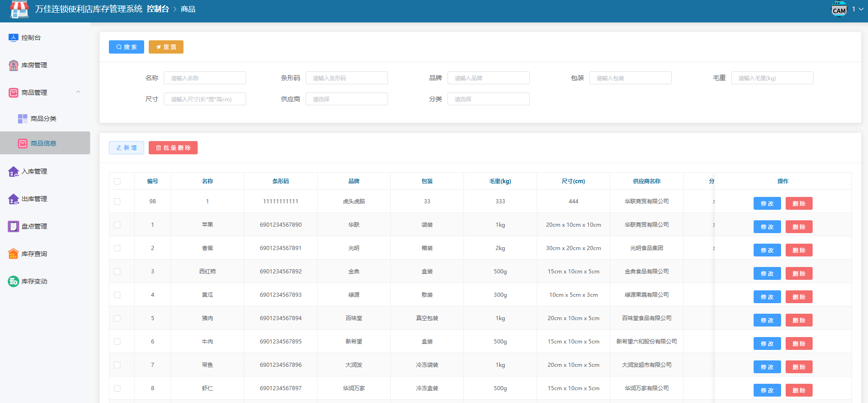The width and height of the screenshot is (868, 403).
Task: Collapse the 商品管理 submenu chevron
Action: [x=78, y=92]
